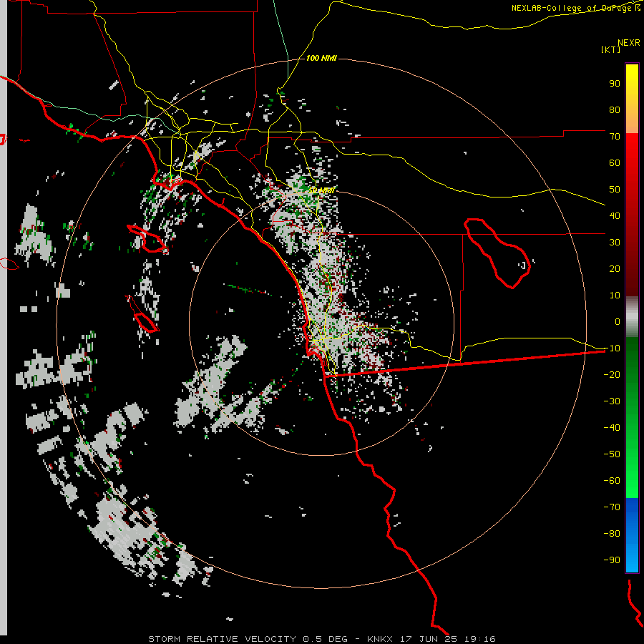
Task: Click the 90 value on velocity scale
Action: click(615, 84)
